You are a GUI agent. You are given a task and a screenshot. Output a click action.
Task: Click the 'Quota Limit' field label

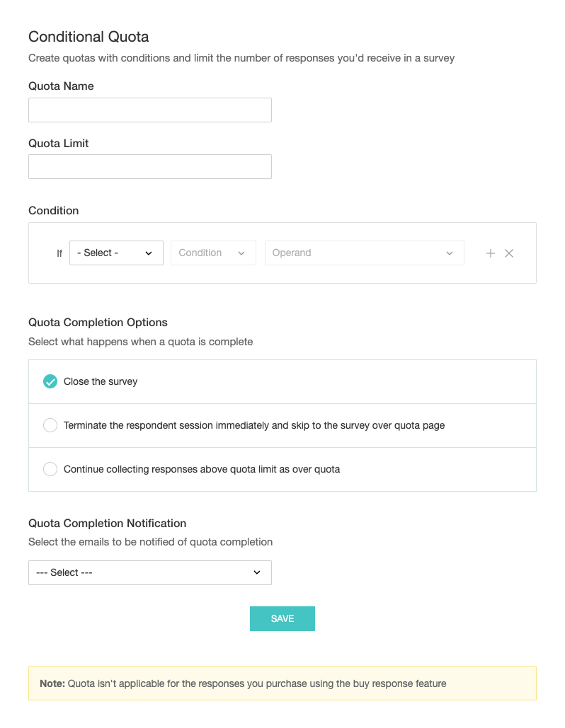click(x=59, y=143)
